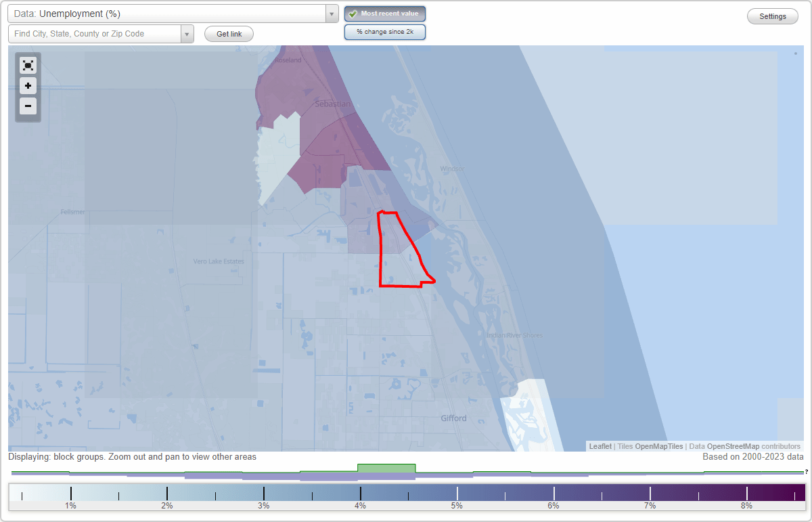The height and width of the screenshot is (522, 812).
Task: Select the 4% segment on the color scale
Action: click(360, 492)
